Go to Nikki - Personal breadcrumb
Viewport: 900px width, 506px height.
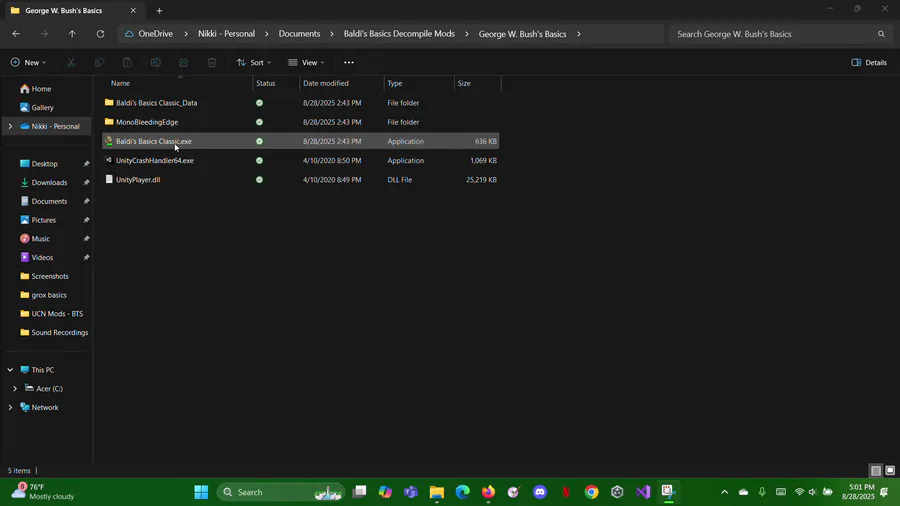click(x=226, y=34)
